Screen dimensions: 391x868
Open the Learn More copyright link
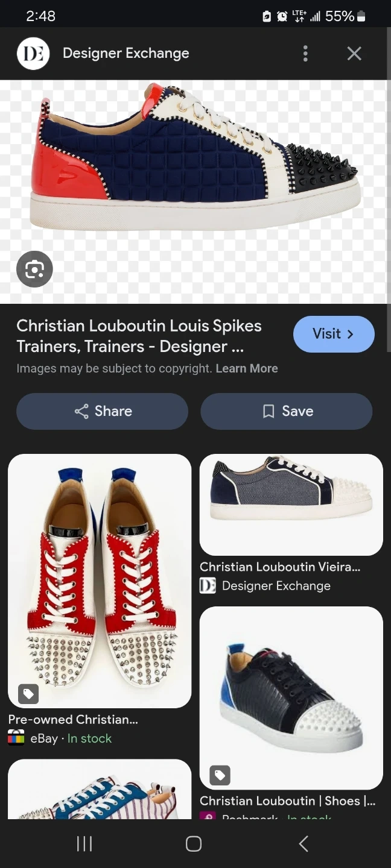(x=247, y=368)
